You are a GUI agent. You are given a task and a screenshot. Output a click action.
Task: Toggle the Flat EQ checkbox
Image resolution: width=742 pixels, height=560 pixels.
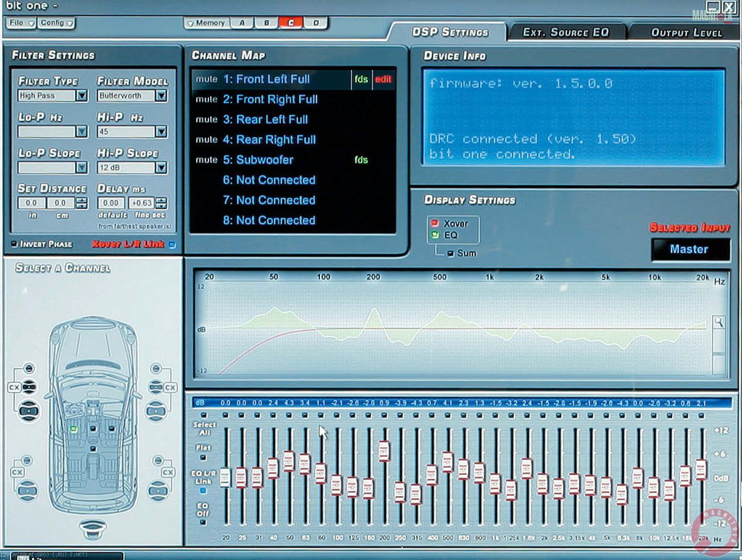click(x=203, y=458)
